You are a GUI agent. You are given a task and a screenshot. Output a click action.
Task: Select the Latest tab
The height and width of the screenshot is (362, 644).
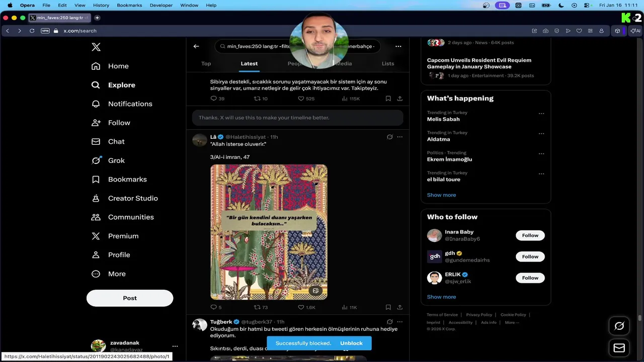[x=249, y=63]
